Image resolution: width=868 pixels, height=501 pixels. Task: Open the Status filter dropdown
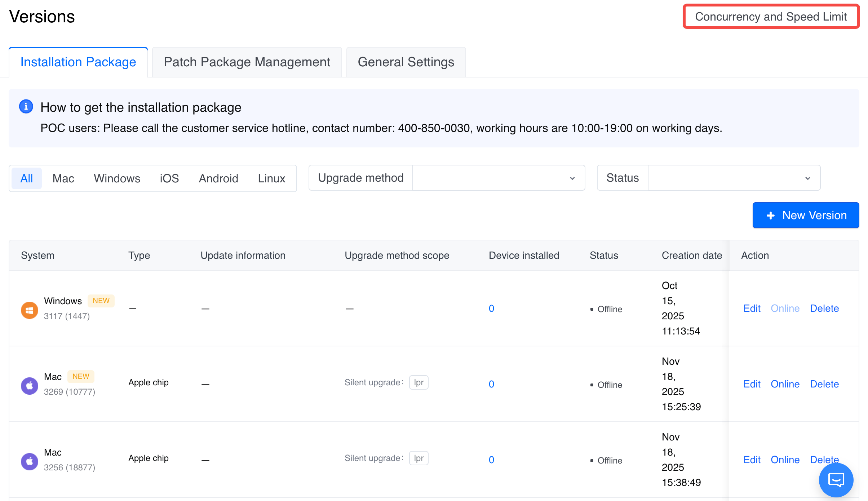click(734, 178)
